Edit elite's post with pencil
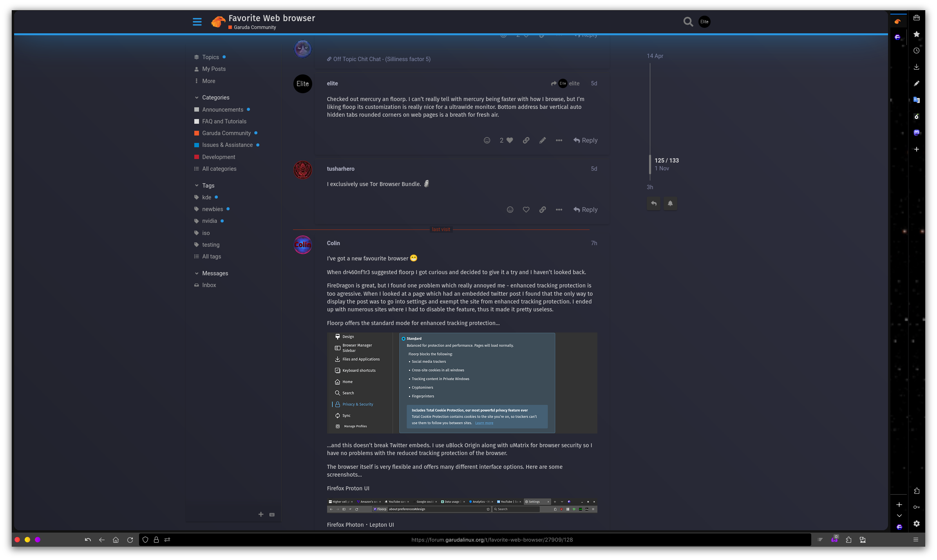Viewport: 937px width, 560px height. point(543,141)
